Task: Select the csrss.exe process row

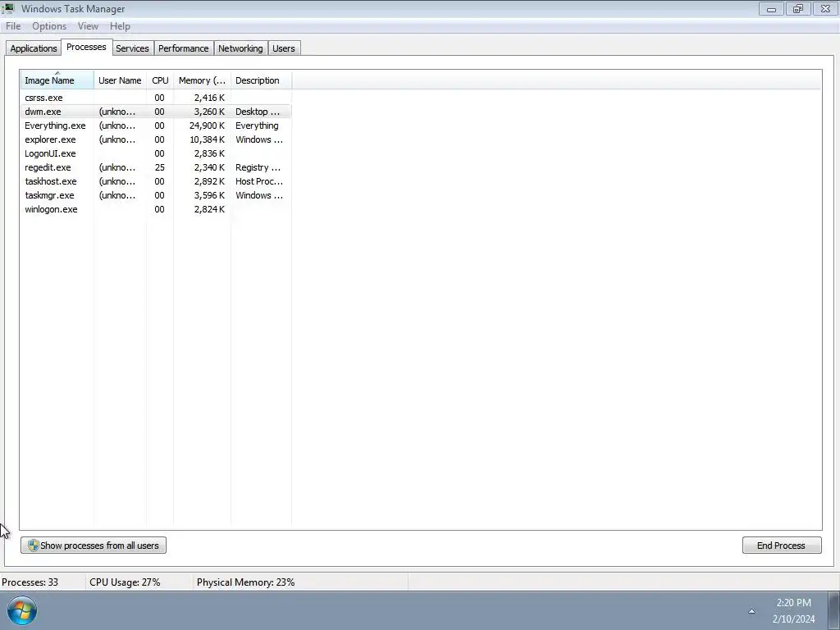Action: (x=156, y=98)
